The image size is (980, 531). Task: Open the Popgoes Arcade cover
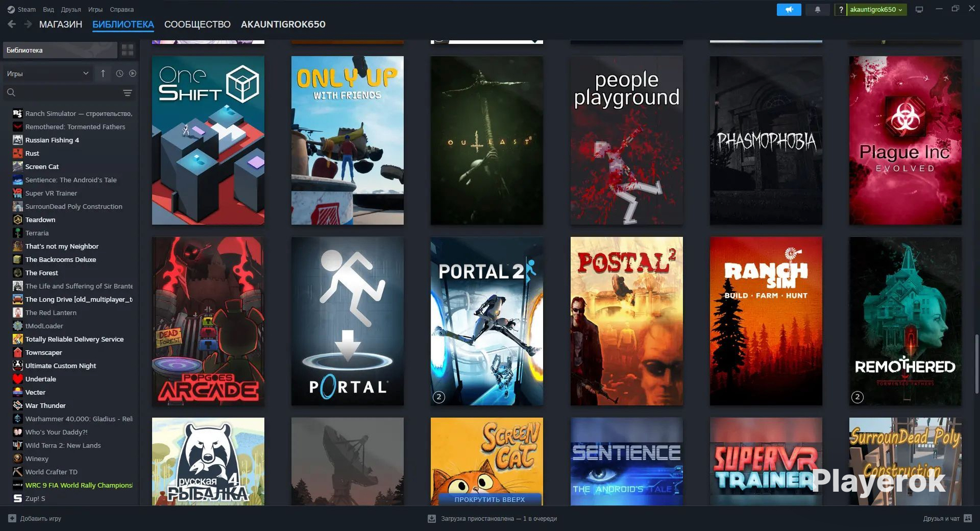coord(208,321)
